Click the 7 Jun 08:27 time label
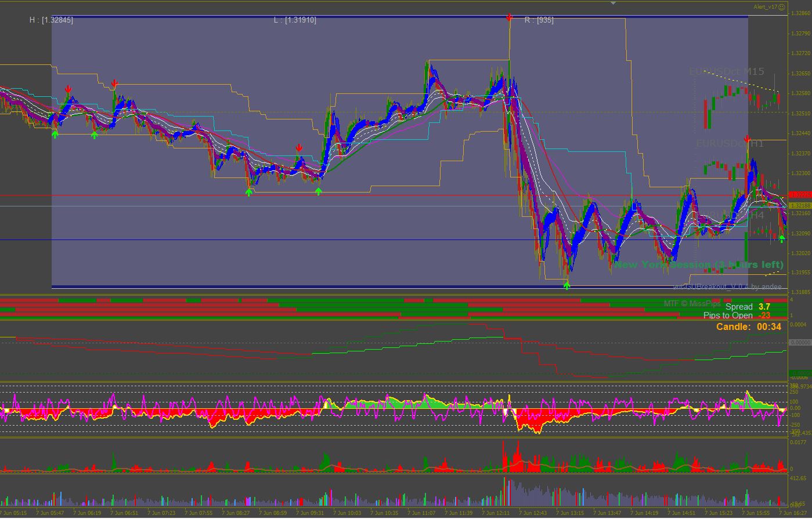 click(236, 513)
